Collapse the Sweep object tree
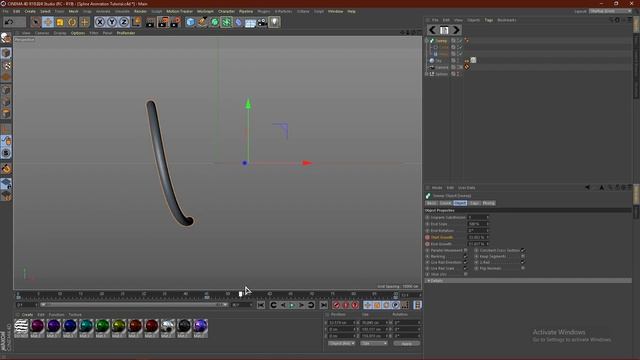Image resolution: width=640 pixels, height=360 pixels. click(x=427, y=40)
